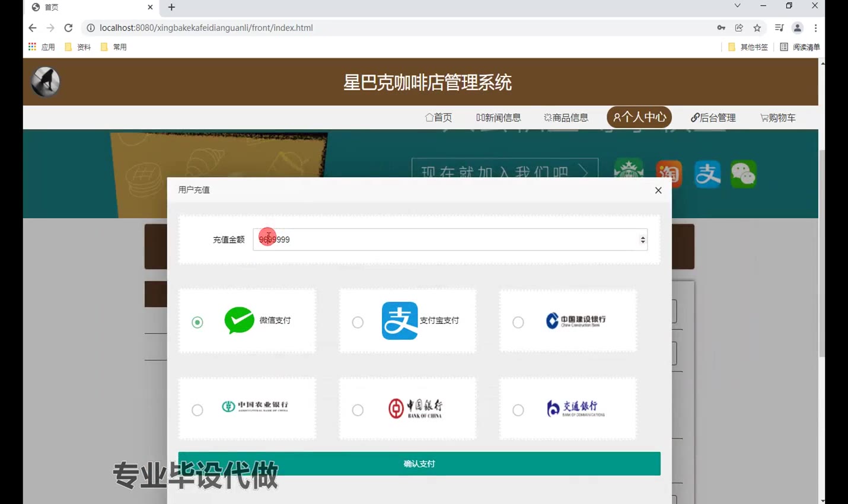Click the 现在就加入我们吧 banner button
Viewport: 848px width, 504px height.
click(505, 168)
